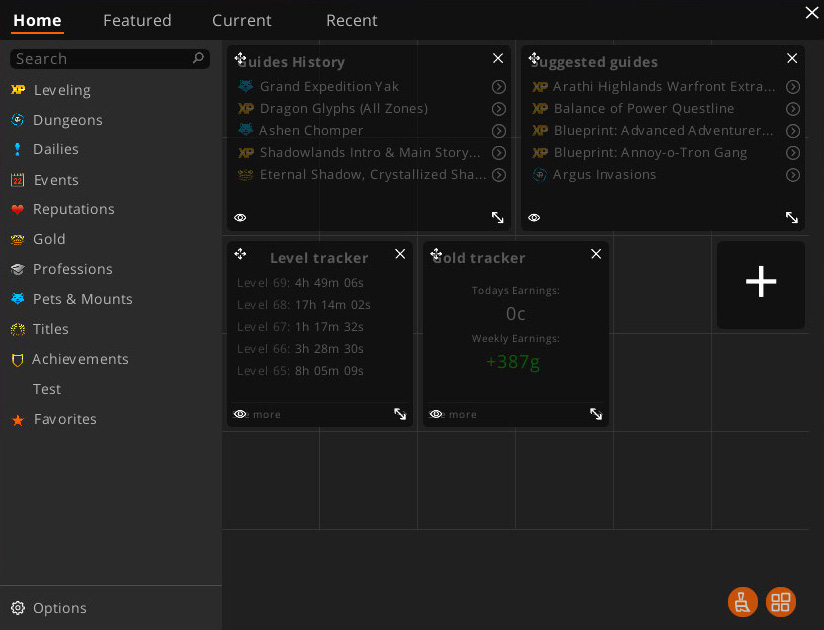The height and width of the screenshot is (630, 824).
Task: Select the Dailies category
Action: click(x=45, y=149)
